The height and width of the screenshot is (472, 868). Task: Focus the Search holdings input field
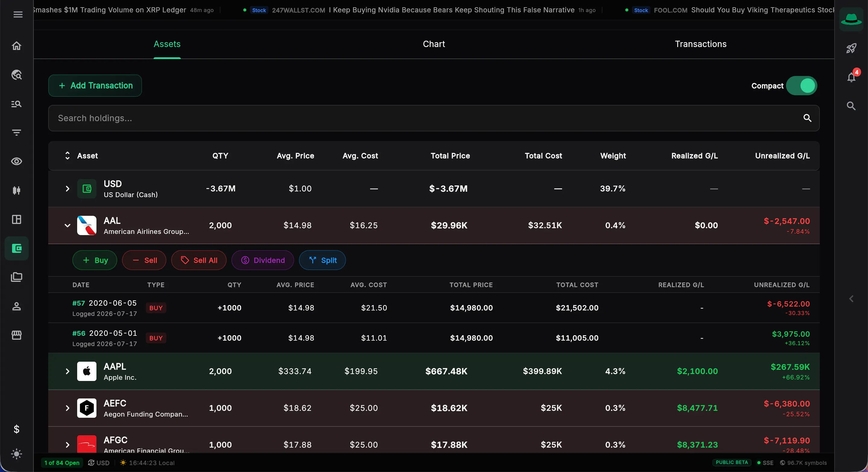point(434,118)
